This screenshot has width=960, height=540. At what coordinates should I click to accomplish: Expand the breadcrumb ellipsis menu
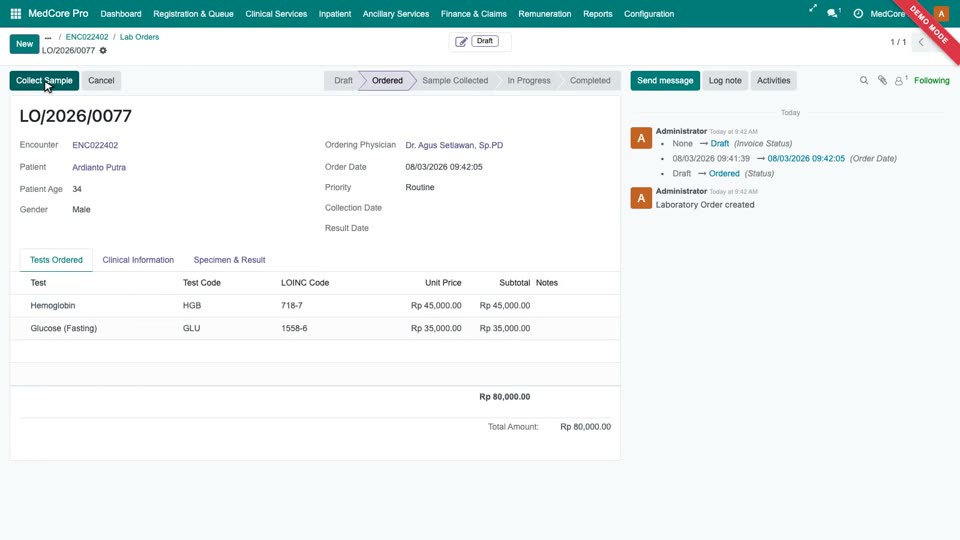coord(48,37)
